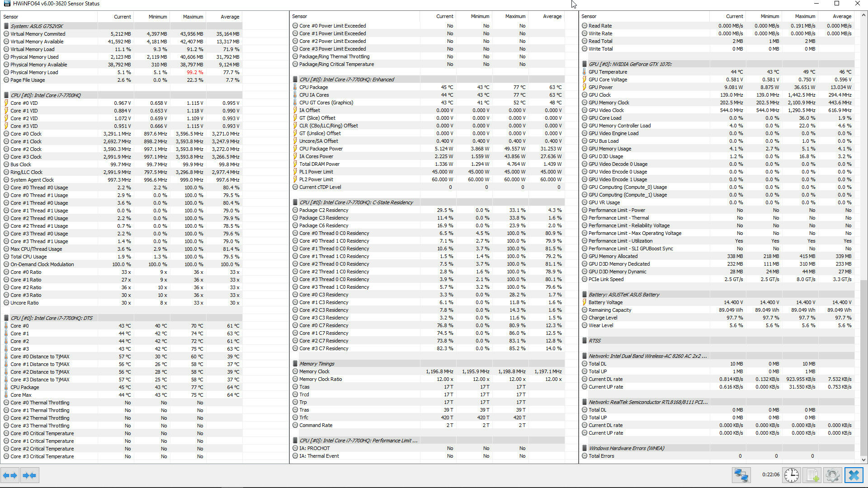Viewport: 868px width, 488px height.
Task: Click the chip icon of the Memory Timings header
Action: (295, 364)
